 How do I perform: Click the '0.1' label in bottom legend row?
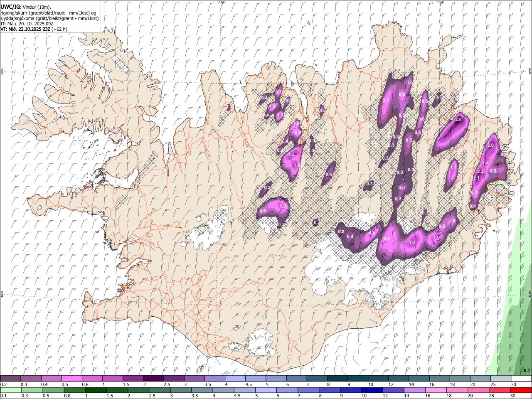point(4,396)
